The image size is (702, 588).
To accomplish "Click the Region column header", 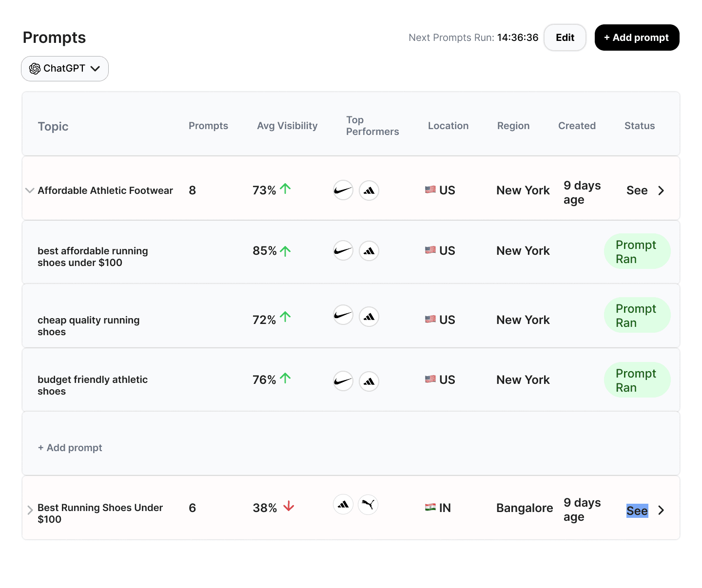I will (513, 126).
